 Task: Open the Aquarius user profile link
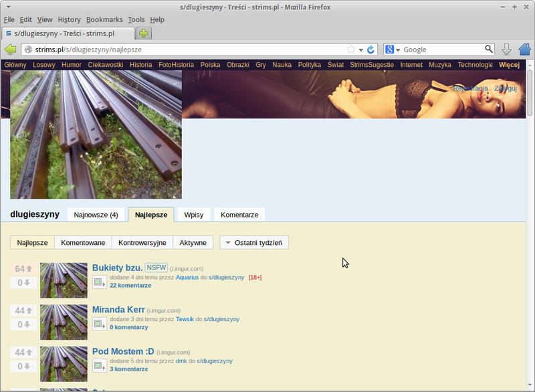click(187, 278)
